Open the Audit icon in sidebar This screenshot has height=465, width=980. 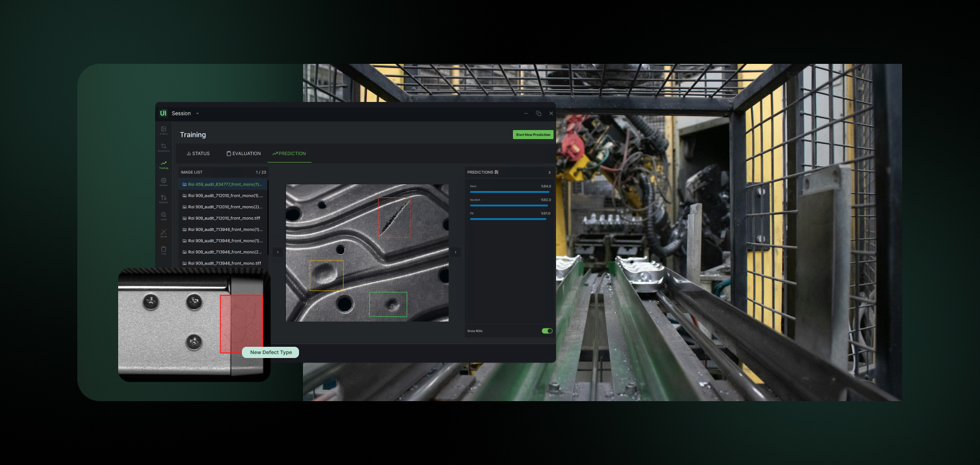[x=164, y=215]
